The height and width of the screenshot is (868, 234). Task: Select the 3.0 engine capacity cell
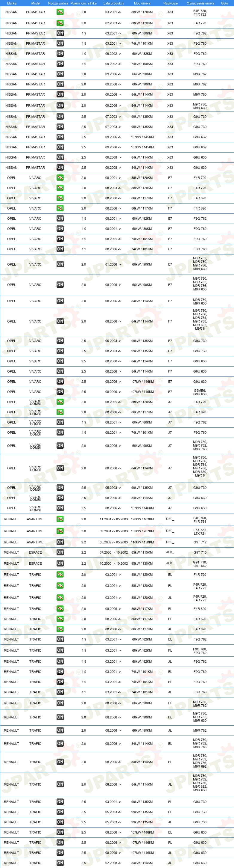(x=83, y=531)
